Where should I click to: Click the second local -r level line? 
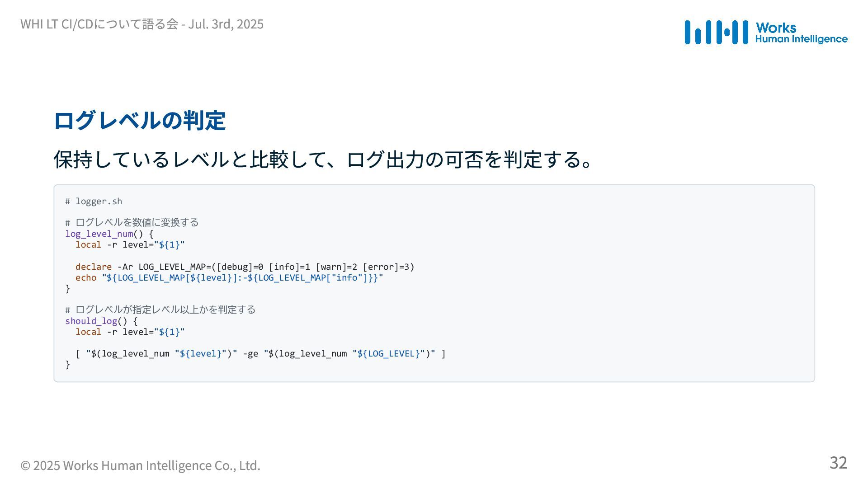click(130, 332)
